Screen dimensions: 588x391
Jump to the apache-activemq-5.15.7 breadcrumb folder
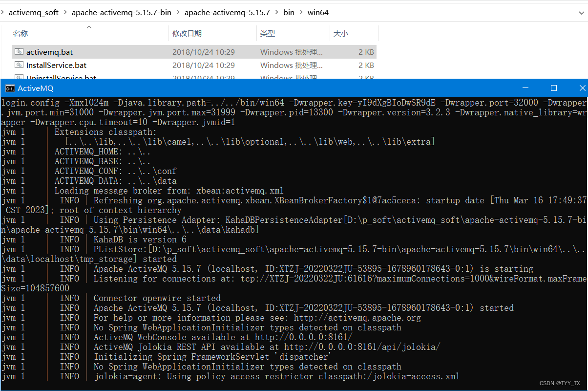(x=227, y=12)
